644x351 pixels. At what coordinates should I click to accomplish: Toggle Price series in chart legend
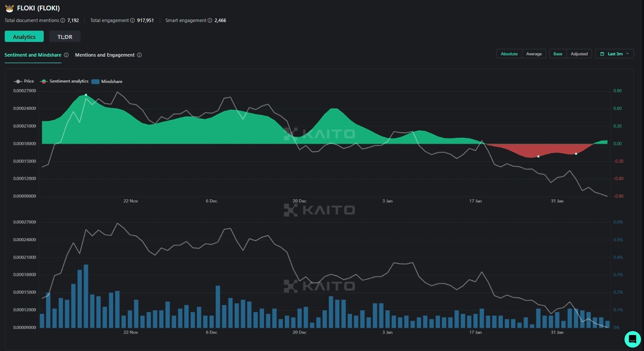24,81
